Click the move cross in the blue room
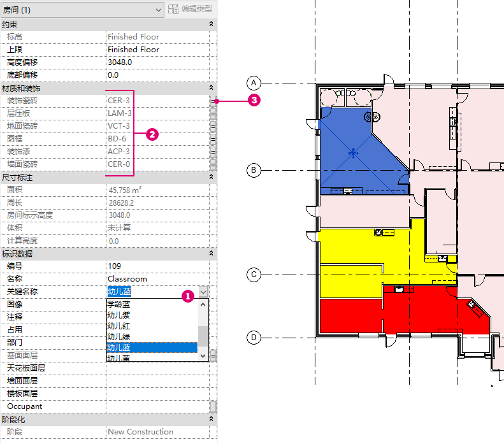The image size is (504, 444). click(353, 154)
